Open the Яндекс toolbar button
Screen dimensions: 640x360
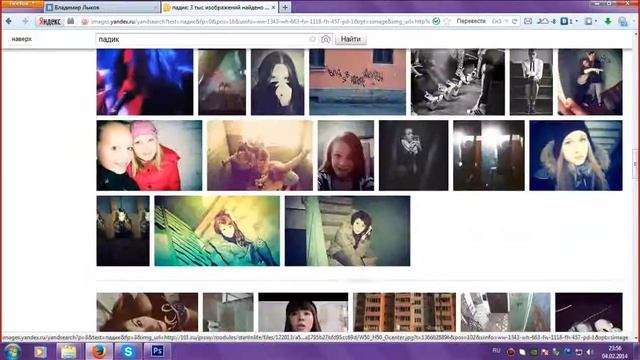pyautogui.click(x=49, y=21)
